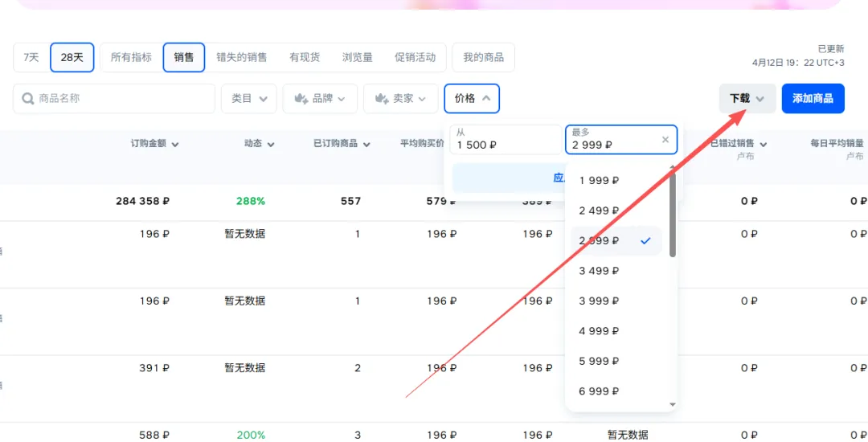Click the 每日平均销量 column header
Viewport: 868px width, 442px height.
coord(837,145)
